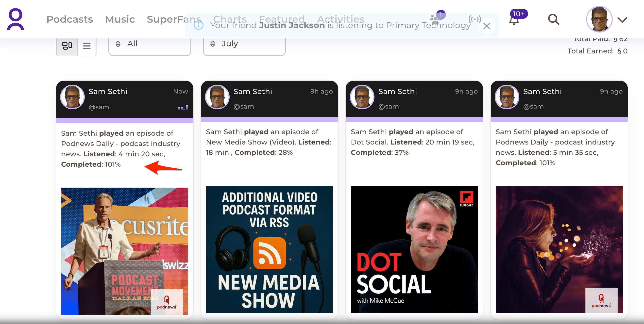Click '8h ago' timestamp
This screenshot has width=644, height=324.
tap(322, 91)
